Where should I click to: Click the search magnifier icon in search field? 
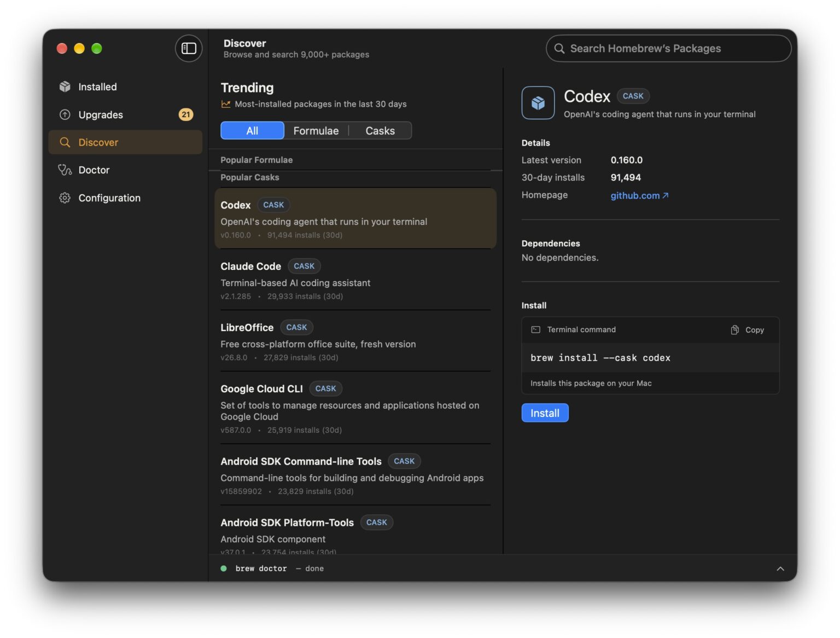click(559, 49)
